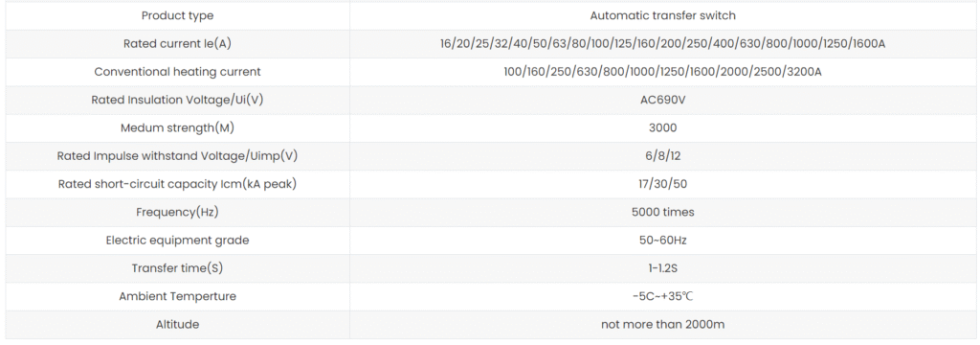Viewport: 980px width, 345px height.
Task: Select the 1-1.2S transfer time value
Action: pyautogui.click(x=662, y=268)
